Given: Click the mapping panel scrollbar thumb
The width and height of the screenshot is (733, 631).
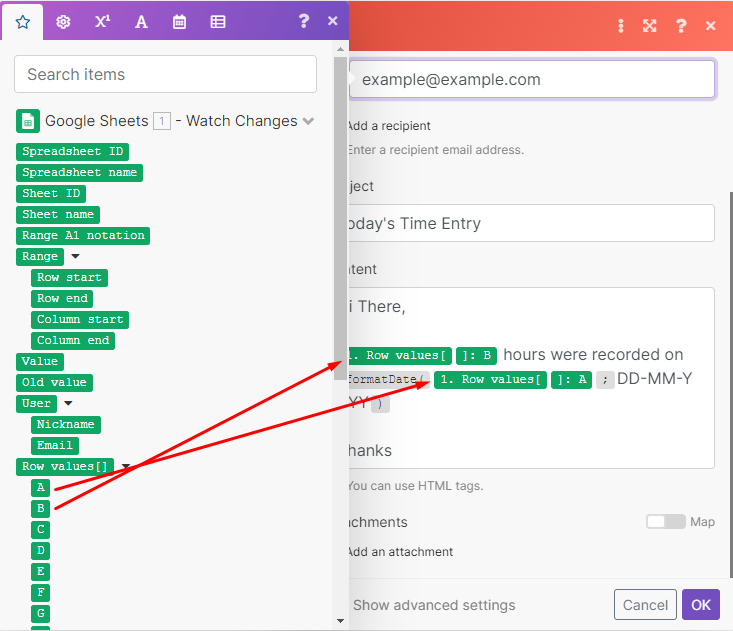Looking at the screenshot, I should click(x=340, y=218).
